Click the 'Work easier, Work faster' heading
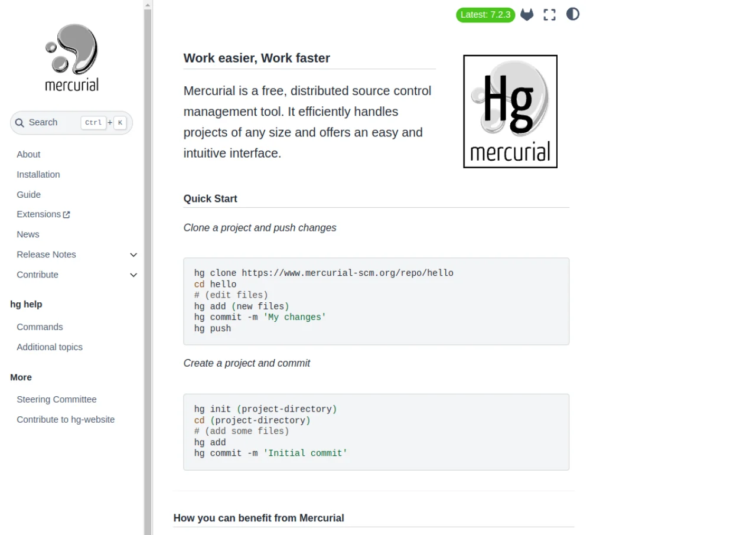This screenshot has height=535, width=756. pos(257,58)
